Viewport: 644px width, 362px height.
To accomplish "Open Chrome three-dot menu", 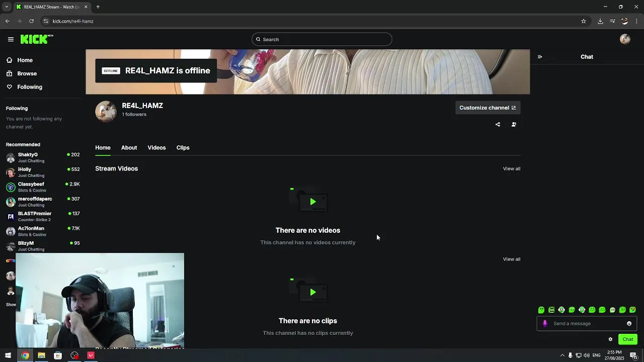I will pyautogui.click(x=637, y=21).
